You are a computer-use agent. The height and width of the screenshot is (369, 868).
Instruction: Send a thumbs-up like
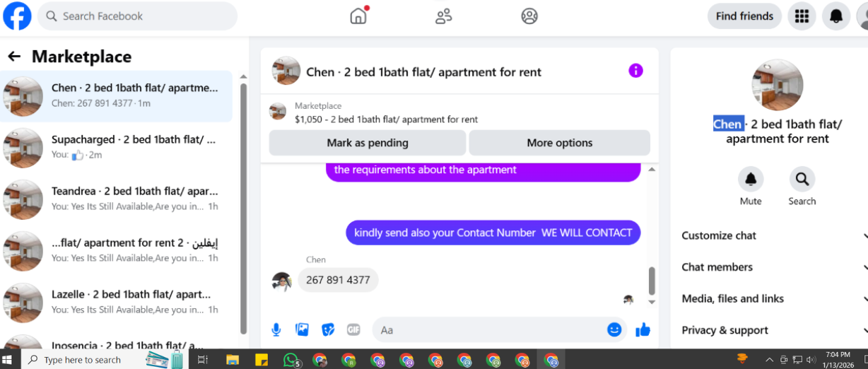[x=643, y=329]
